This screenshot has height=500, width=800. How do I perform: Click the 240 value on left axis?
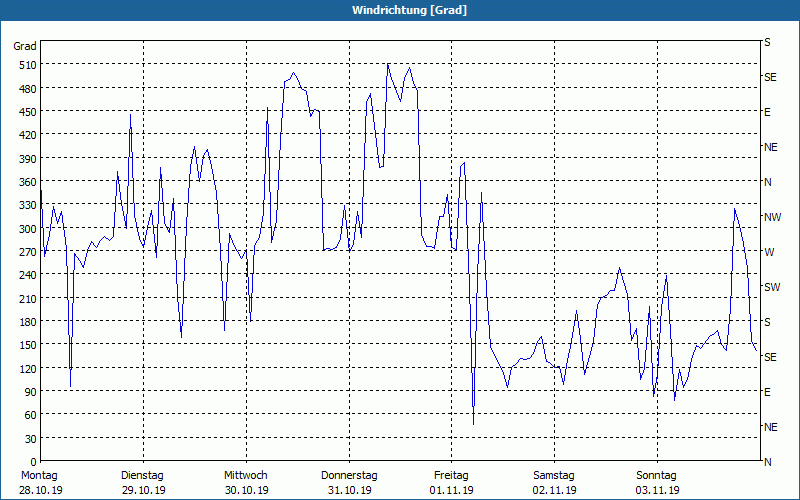point(28,275)
